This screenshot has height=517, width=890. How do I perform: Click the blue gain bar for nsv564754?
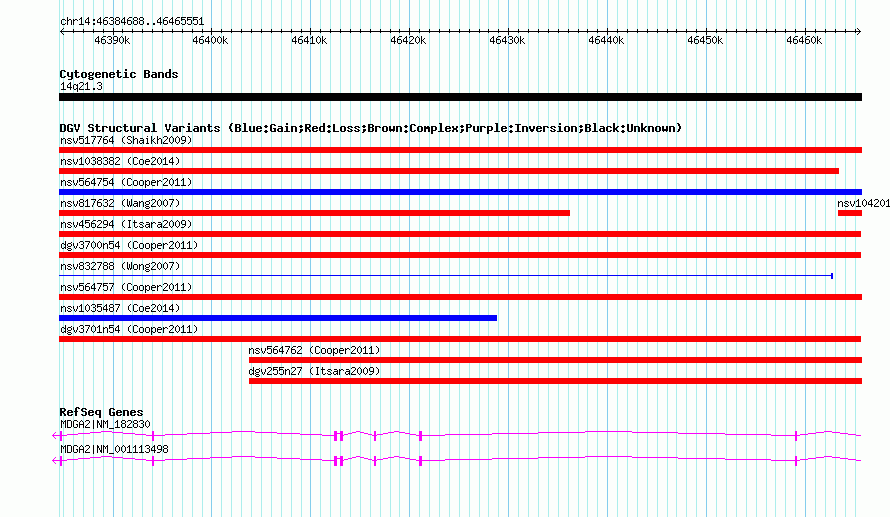pyautogui.click(x=460, y=192)
